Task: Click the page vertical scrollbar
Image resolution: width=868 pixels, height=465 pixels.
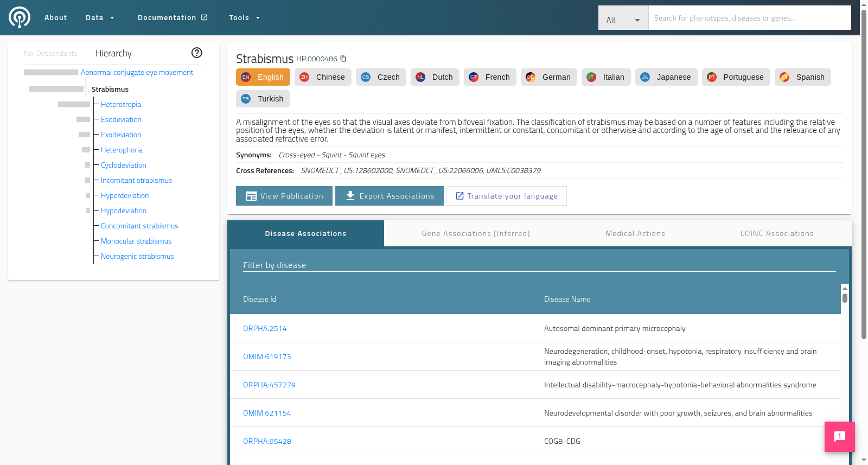Action: point(864,174)
